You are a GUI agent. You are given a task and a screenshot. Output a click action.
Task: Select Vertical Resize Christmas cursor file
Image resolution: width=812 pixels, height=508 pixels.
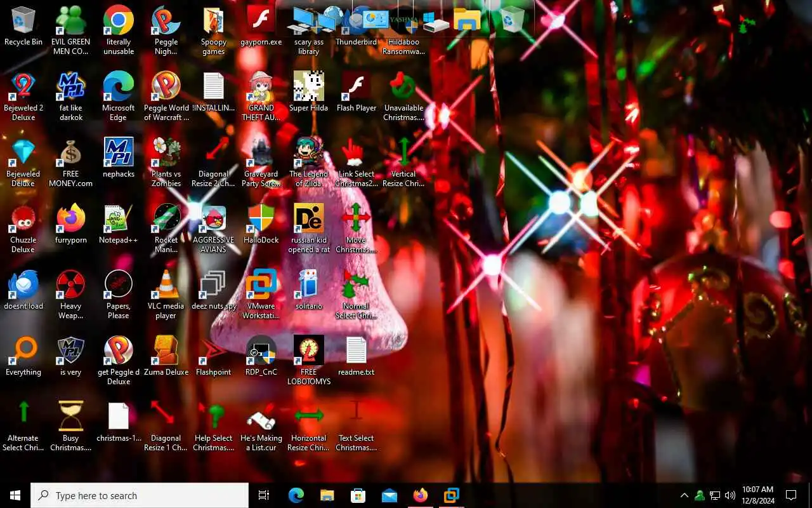[x=403, y=163]
